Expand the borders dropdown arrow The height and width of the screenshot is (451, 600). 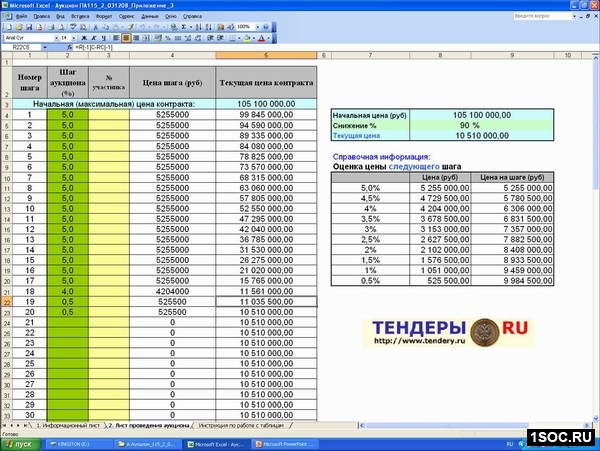239,38
